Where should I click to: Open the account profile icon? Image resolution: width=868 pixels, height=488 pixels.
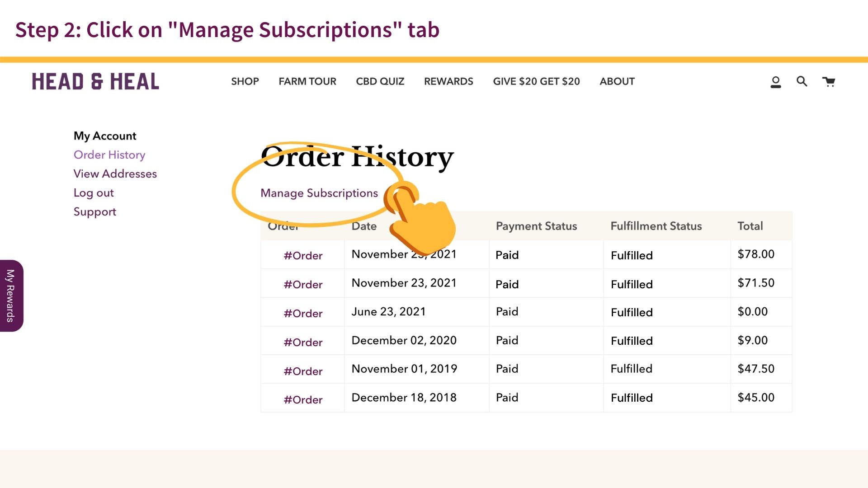(x=776, y=82)
